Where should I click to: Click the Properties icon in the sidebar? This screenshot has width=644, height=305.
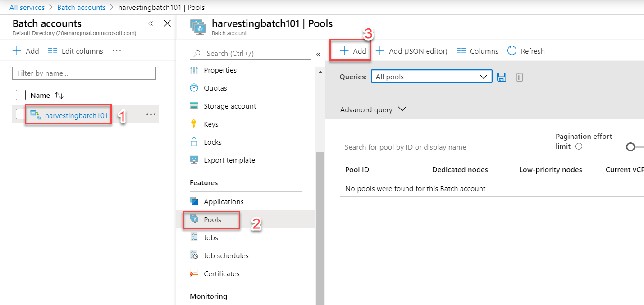pyautogui.click(x=194, y=70)
